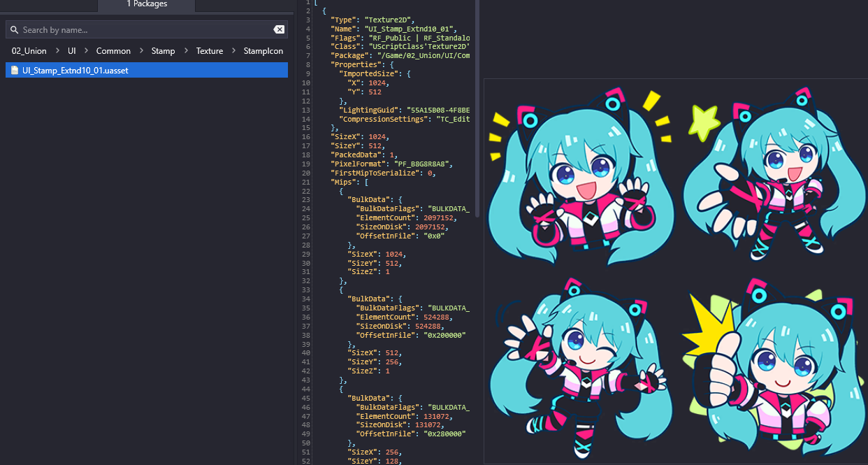Click the "Mips" array key
The height and width of the screenshot is (465, 868).
tap(345, 182)
